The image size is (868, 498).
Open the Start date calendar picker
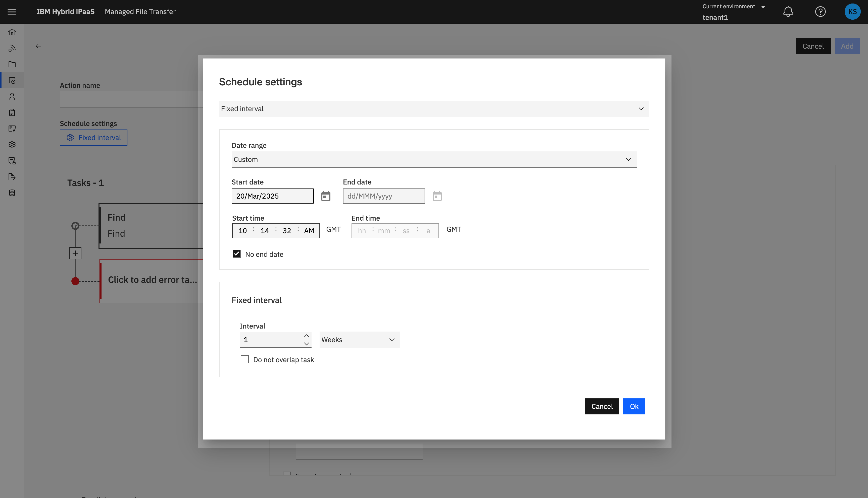(325, 196)
